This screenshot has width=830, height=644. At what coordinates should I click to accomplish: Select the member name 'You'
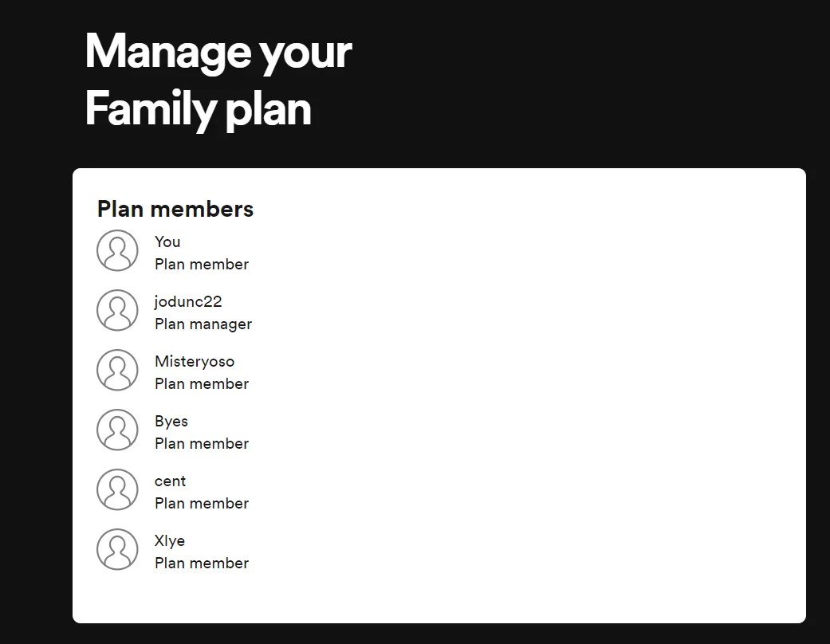[167, 241]
